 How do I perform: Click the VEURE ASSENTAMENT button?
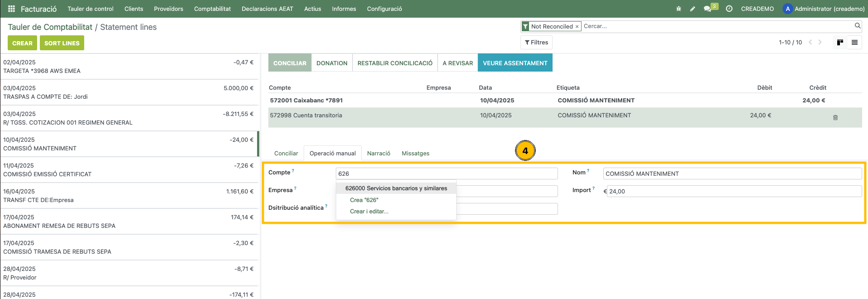(x=515, y=63)
